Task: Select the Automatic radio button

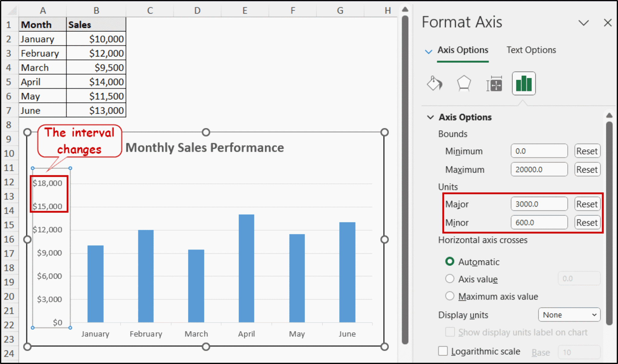Action: point(450,261)
